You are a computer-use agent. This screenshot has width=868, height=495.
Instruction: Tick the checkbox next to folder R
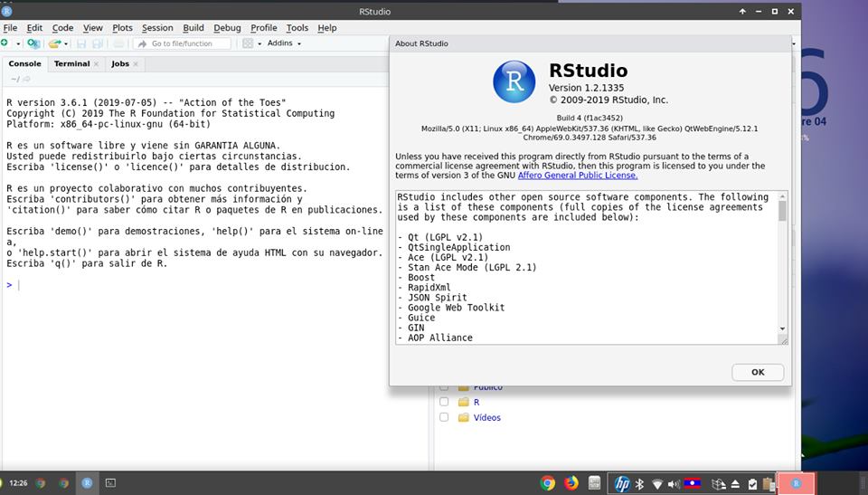(x=444, y=402)
